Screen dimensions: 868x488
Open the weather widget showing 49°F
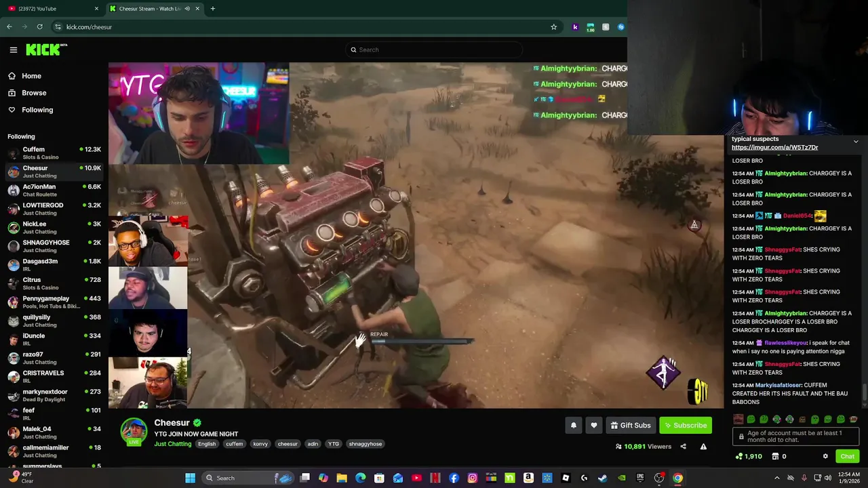20,478
